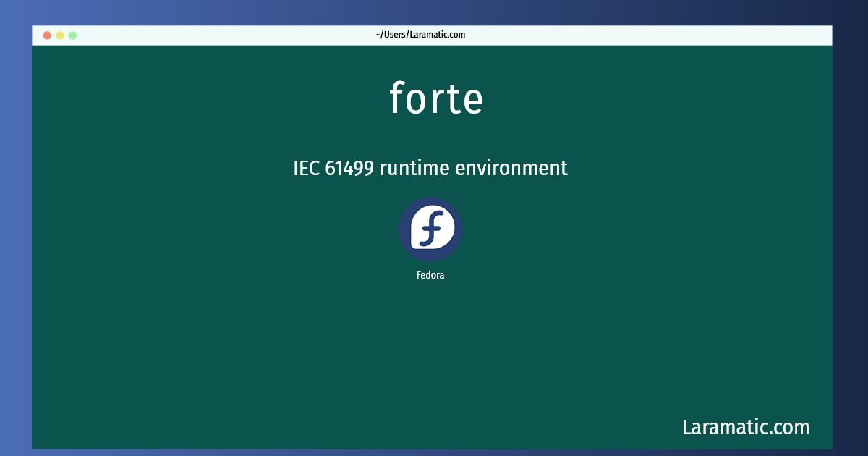Click the ~/Users/Laramatic.com title text

(420, 35)
